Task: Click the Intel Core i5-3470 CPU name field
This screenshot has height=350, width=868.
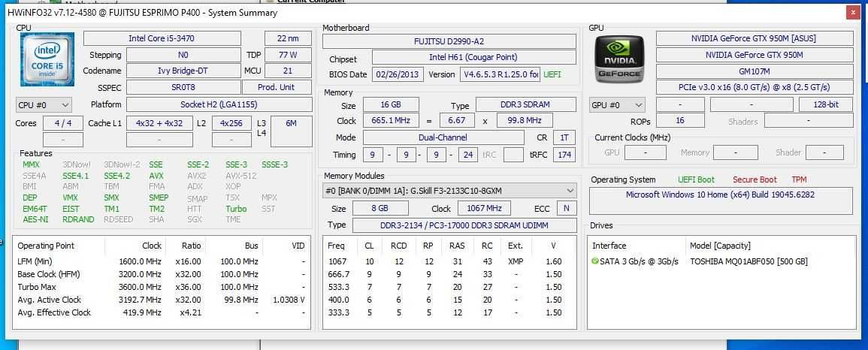Action: pyautogui.click(x=162, y=38)
